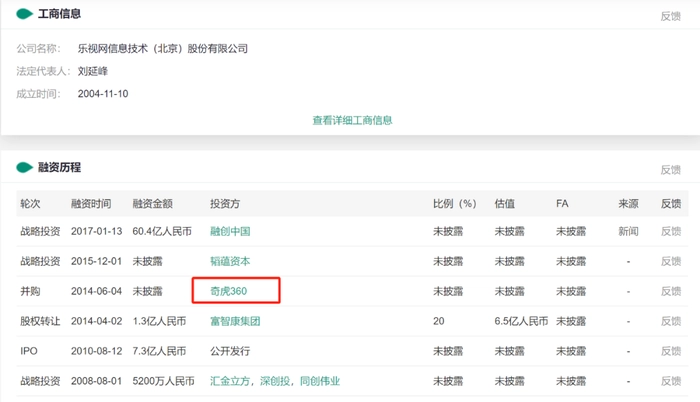Click the 同创伟业 investor link

pyautogui.click(x=319, y=382)
